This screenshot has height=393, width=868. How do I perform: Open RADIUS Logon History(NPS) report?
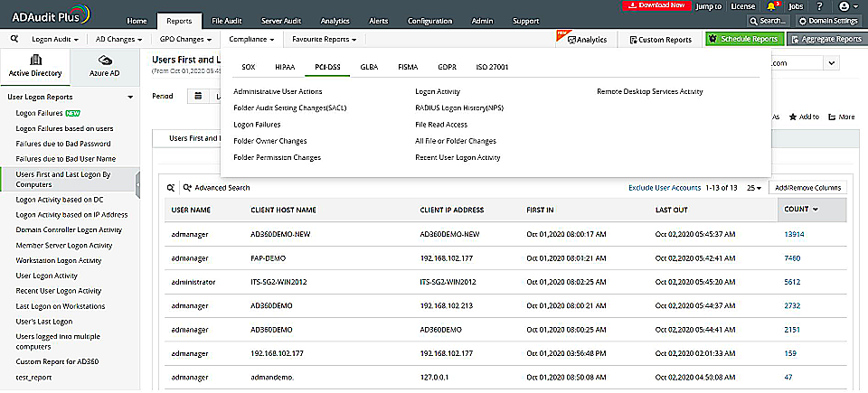459,108
